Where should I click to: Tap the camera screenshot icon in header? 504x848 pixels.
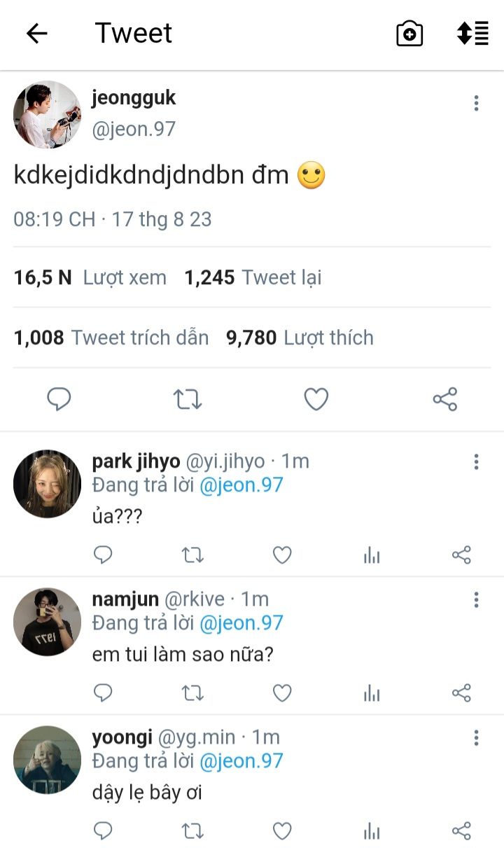(409, 33)
